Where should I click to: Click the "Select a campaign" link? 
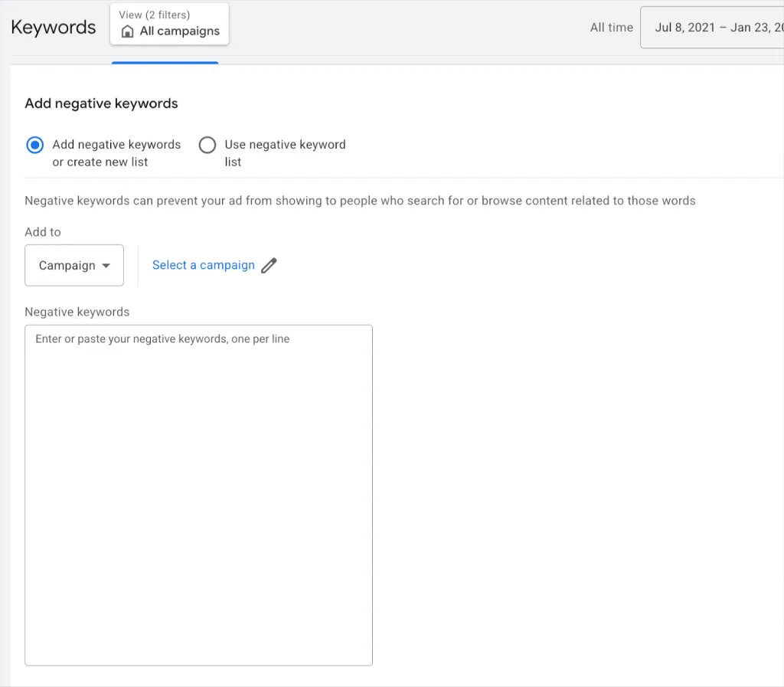[x=203, y=265]
